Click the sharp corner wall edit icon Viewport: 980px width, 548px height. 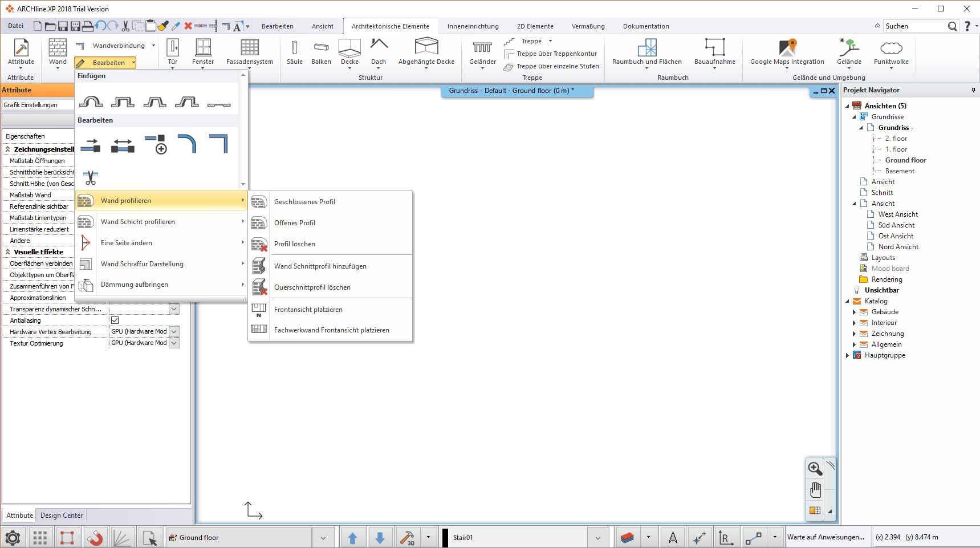219,143
